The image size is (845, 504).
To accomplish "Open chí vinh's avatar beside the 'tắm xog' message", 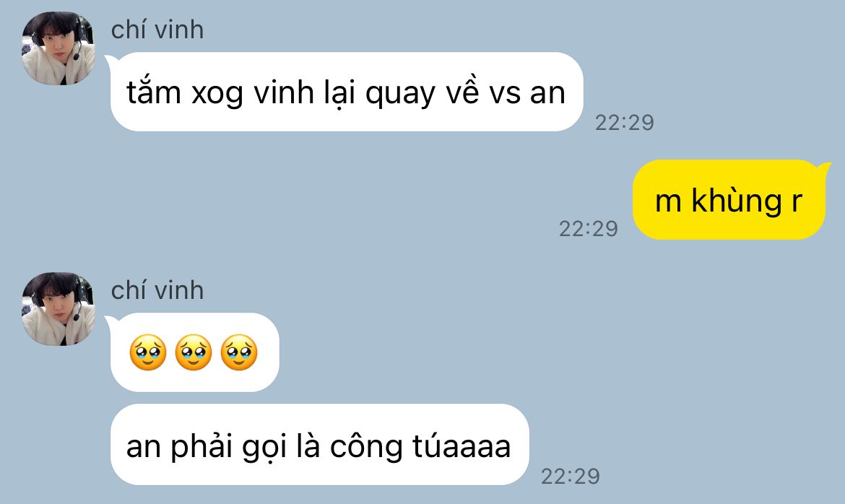I will 58,48.
